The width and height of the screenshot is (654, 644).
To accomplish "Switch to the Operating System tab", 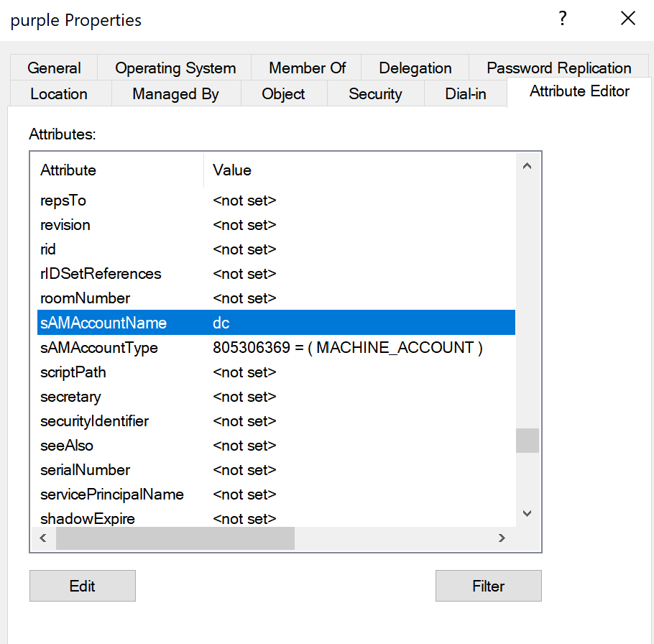I will [175, 68].
